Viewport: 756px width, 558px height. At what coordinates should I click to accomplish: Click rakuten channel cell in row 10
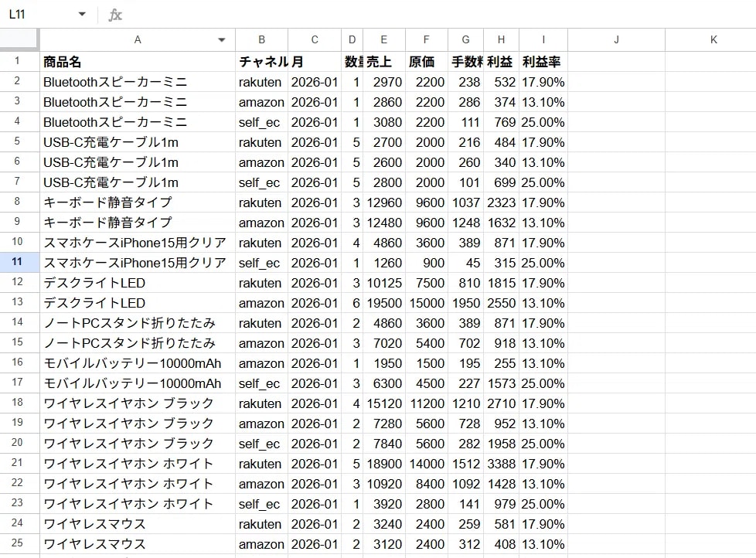(x=262, y=243)
